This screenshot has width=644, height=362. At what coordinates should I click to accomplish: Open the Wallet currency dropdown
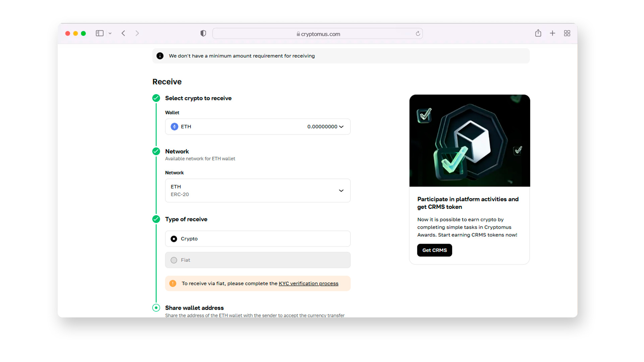pos(258,127)
